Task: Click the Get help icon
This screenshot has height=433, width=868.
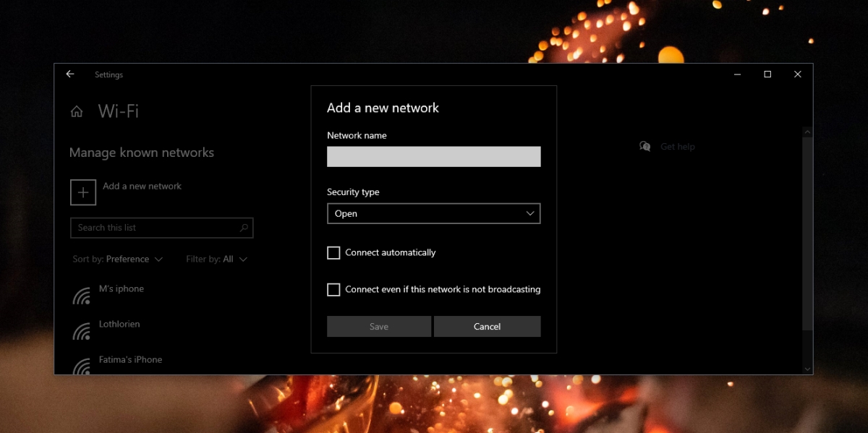Action: pyautogui.click(x=644, y=146)
